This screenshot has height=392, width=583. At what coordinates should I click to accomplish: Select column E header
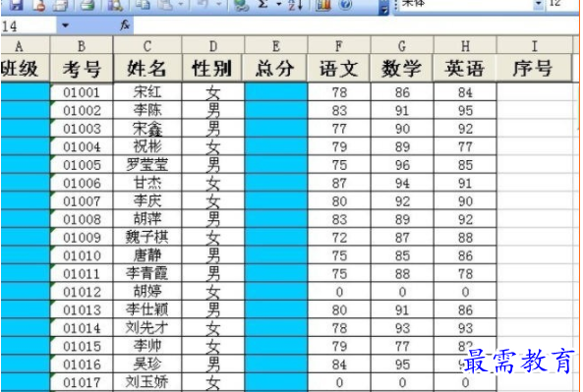click(276, 46)
